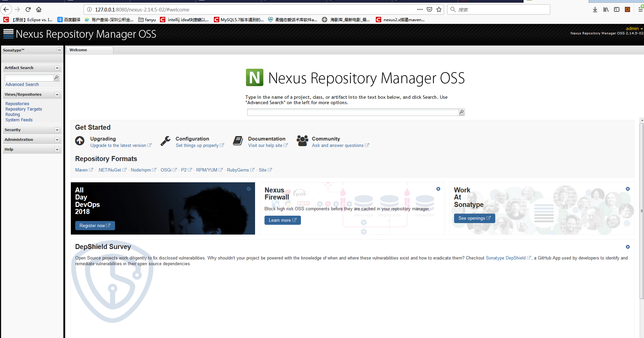Open the fanyu bookmarks folder
Viewport: 644px width, 338px height.
click(147, 20)
